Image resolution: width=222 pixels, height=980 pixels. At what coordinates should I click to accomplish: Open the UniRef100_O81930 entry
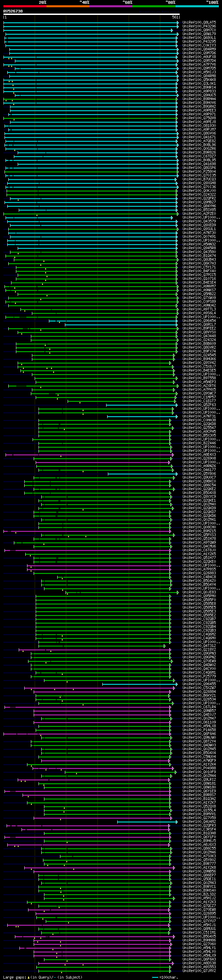(199, 125)
